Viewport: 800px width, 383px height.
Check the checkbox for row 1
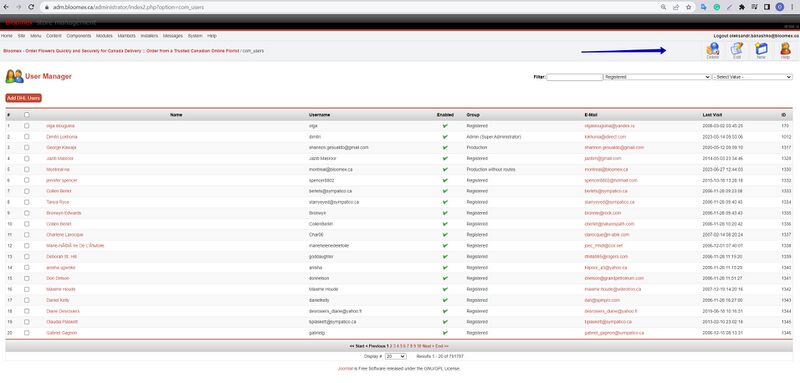(27, 125)
